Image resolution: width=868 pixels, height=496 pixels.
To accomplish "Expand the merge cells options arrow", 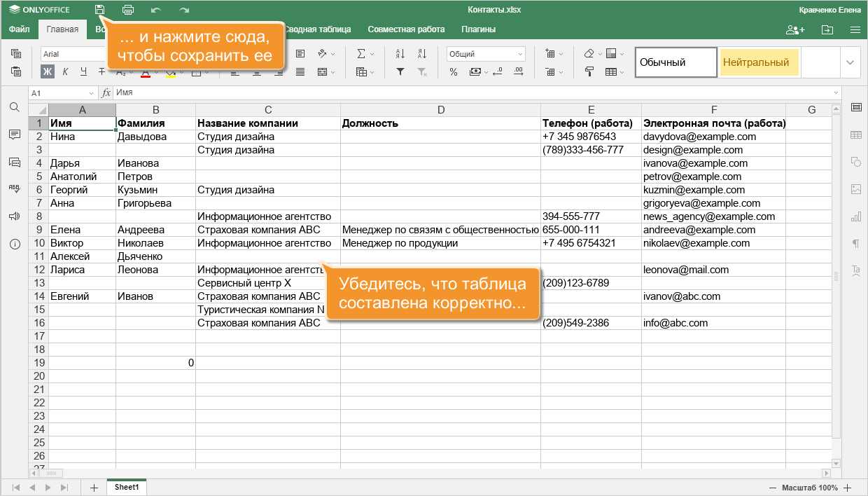I will click(333, 71).
